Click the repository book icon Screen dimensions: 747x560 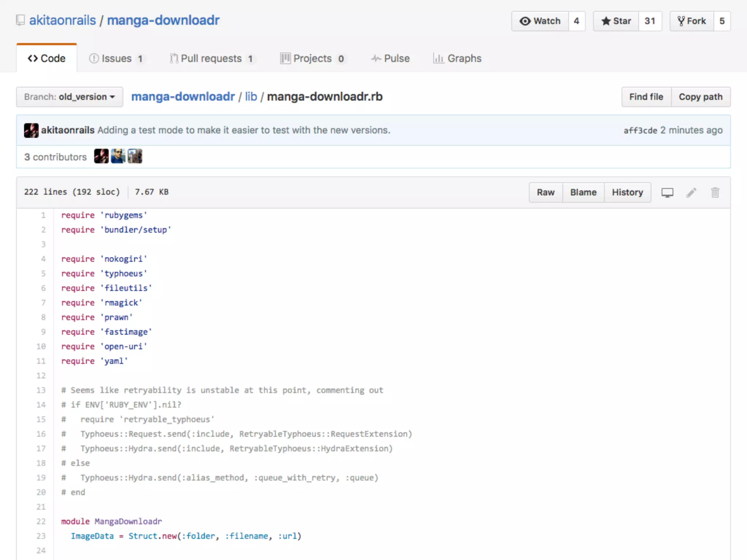20,20
